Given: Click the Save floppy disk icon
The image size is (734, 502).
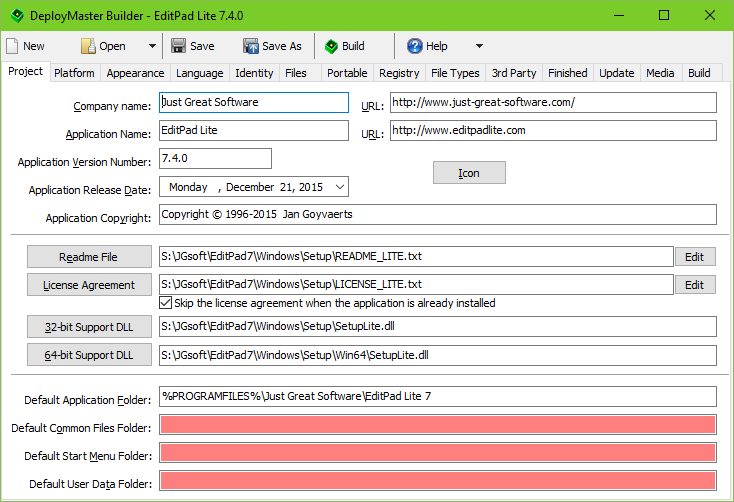Looking at the screenshot, I should (178, 46).
